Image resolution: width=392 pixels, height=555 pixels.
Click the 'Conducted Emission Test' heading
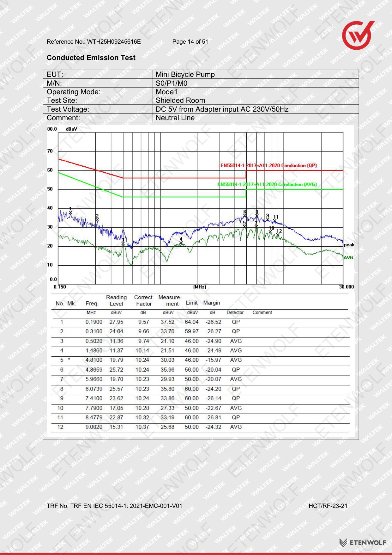[91, 58]
